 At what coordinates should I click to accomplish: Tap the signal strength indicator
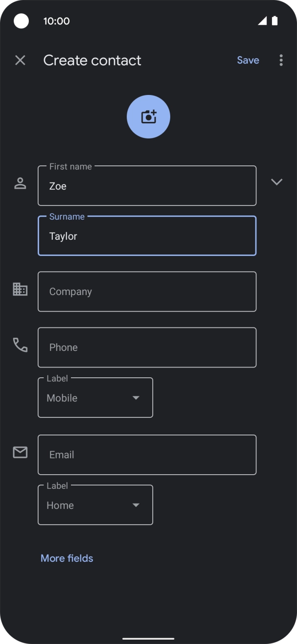(261, 21)
